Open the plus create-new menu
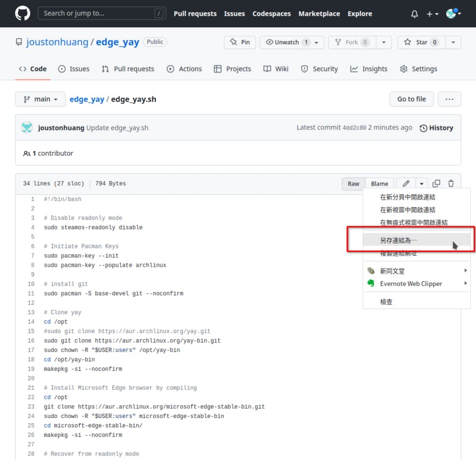 tap(432, 14)
